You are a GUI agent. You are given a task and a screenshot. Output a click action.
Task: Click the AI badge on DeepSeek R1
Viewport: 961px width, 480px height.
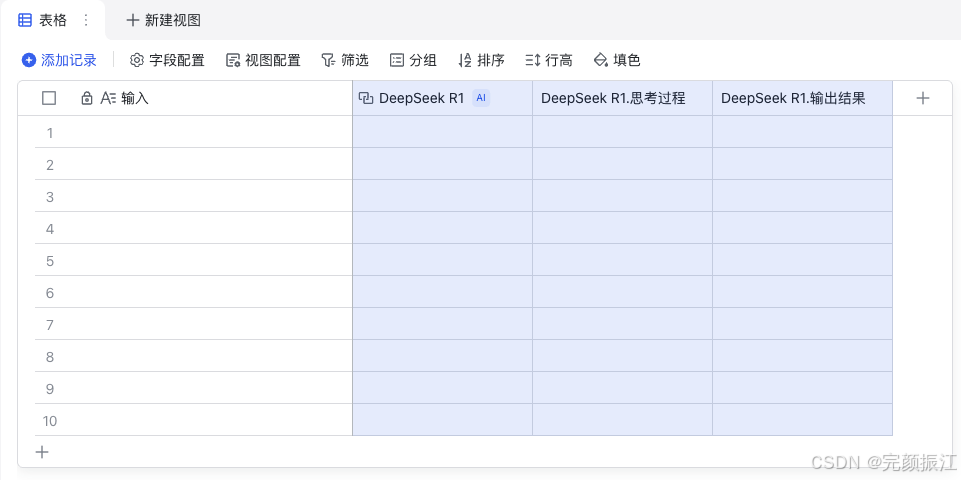click(x=481, y=98)
